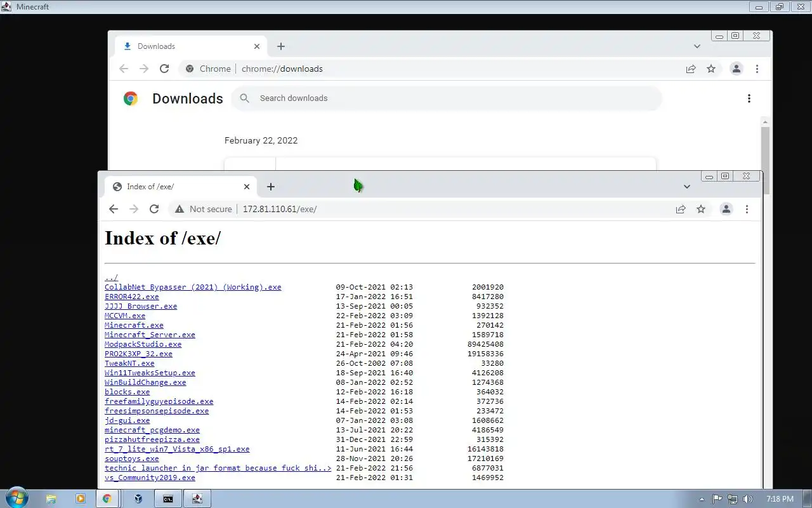The image size is (812, 508).
Task: Open the PRO2K3XP_32.exe link
Action: point(138,354)
